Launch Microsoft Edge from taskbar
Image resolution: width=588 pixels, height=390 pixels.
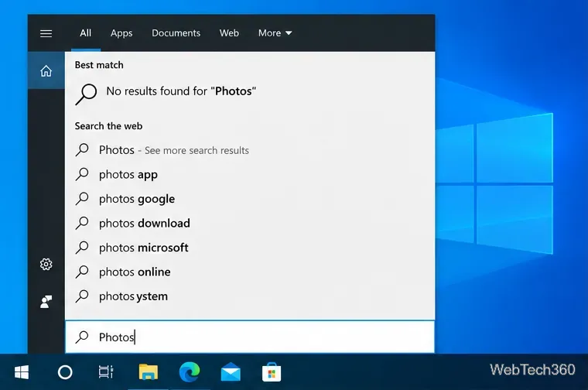(190, 372)
